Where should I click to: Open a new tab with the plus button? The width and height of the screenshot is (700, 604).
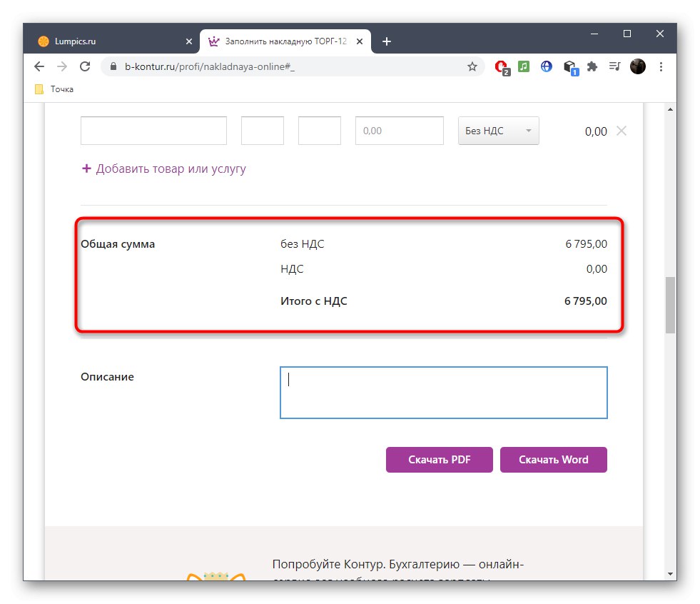tap(387, 41)
